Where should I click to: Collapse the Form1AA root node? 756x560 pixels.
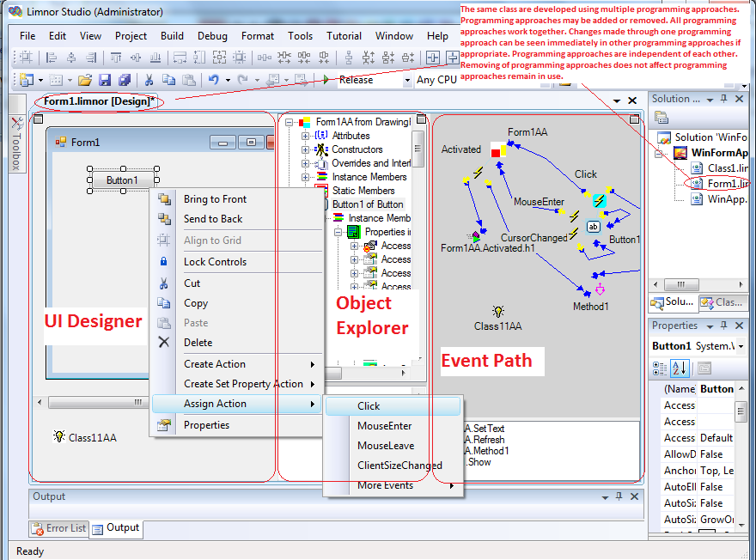pos(290,122)
